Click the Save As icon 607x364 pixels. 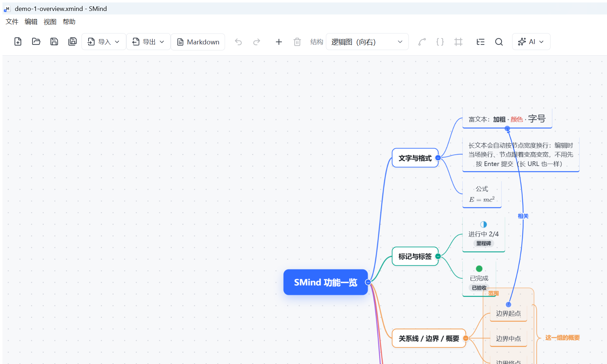(72, 42)
